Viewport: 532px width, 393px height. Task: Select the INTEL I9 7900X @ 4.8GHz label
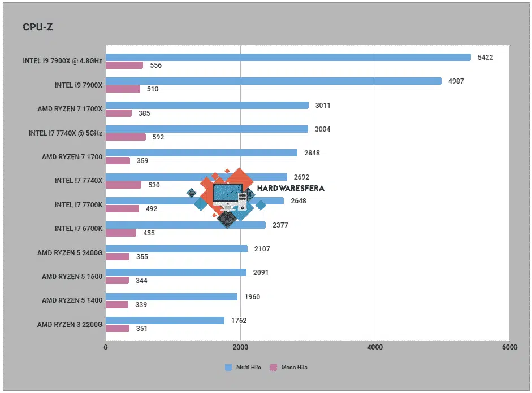tap(62, 61)
